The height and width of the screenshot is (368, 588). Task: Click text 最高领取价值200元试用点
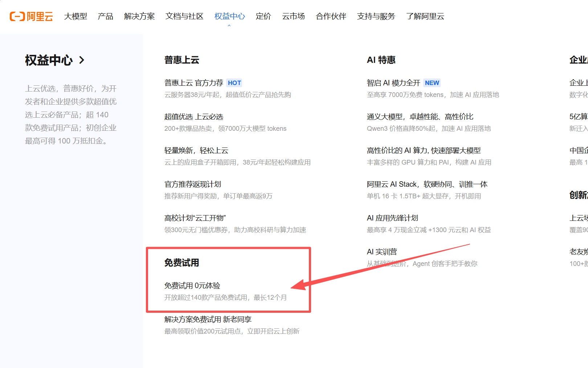(203, 331)
